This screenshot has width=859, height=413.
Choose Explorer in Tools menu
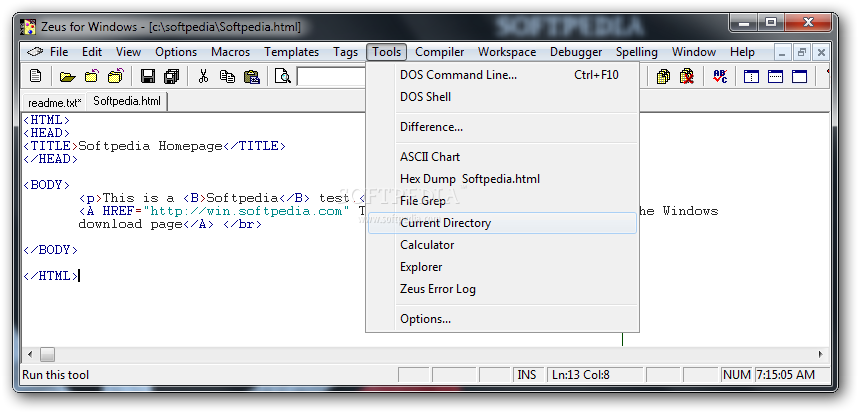pos(502,267)
